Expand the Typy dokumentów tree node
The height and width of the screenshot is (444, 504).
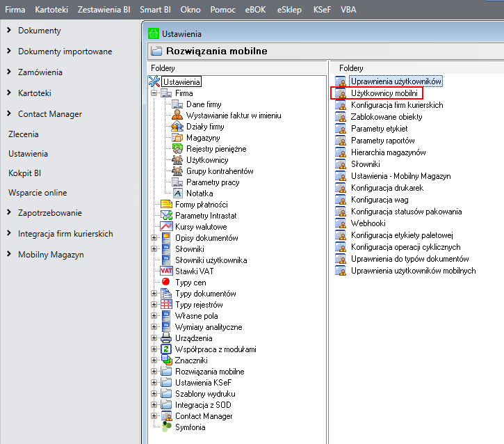pos(154,294)
